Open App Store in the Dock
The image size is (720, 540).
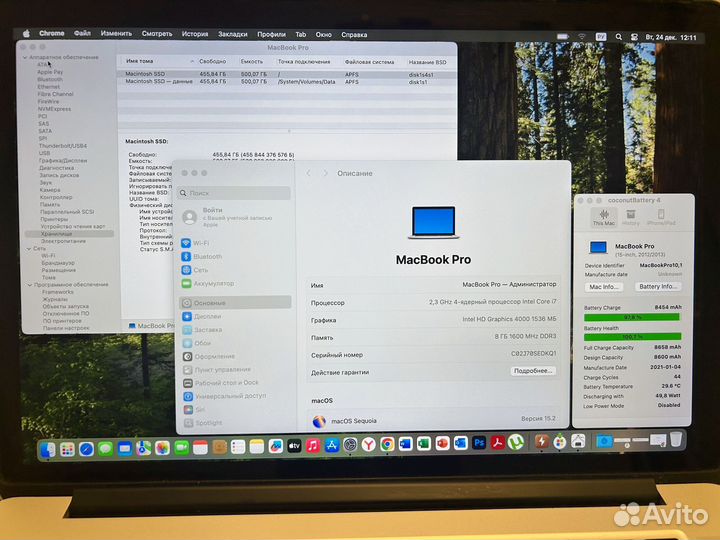(332, 445)
